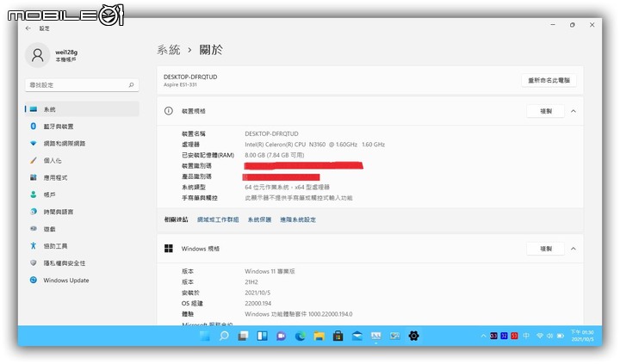
Task: Click RAM value 8.00 GB
Action: click(x=275, y=155)
